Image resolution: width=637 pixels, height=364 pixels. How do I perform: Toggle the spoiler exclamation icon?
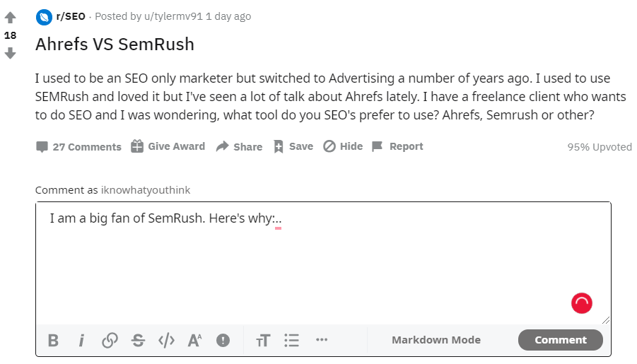point(223,340)
